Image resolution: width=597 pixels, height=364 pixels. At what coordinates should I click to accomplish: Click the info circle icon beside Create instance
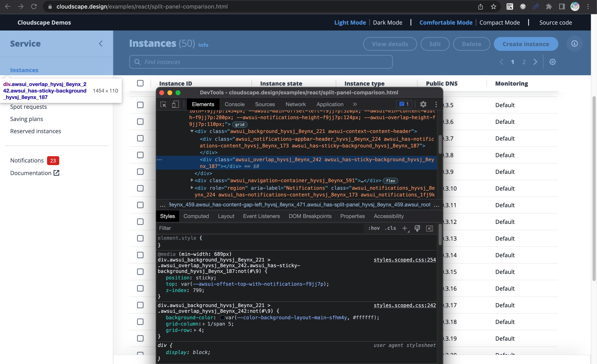574,44
